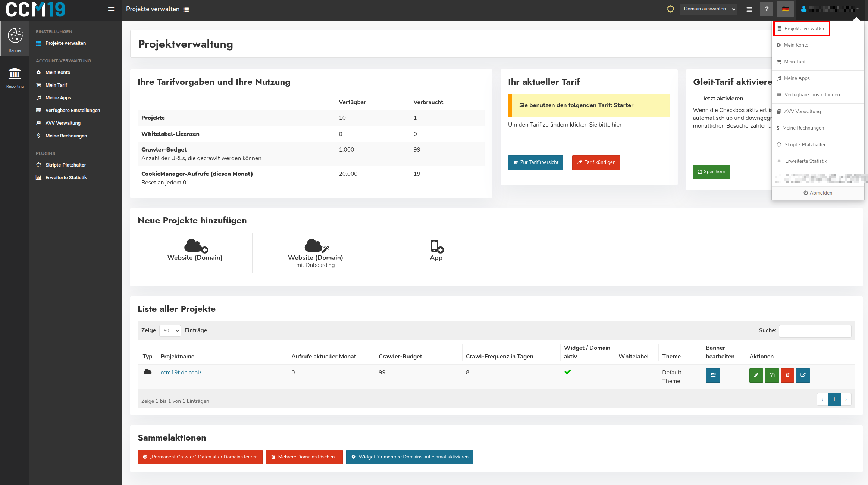Select Mein Konto in the dropdown menu
This screenshot has height=485, width=868.
[x=796, y=45]
